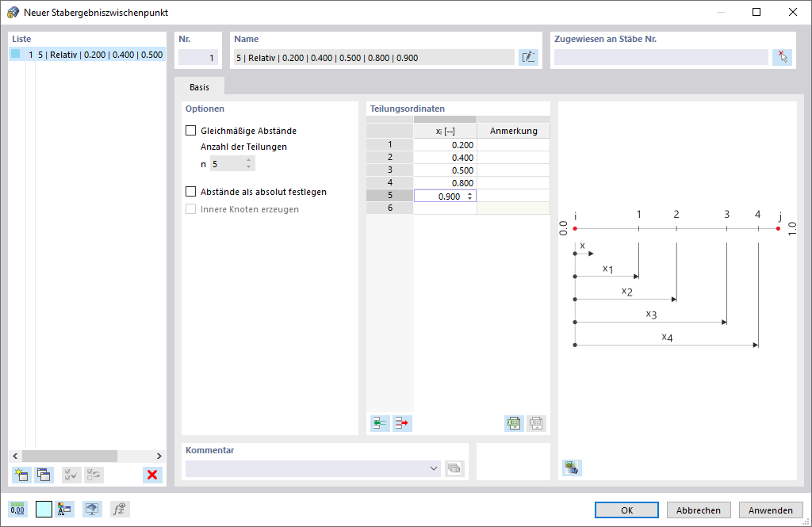
Task: Click the graphic settings icon under the diagram
Action: 572,468
